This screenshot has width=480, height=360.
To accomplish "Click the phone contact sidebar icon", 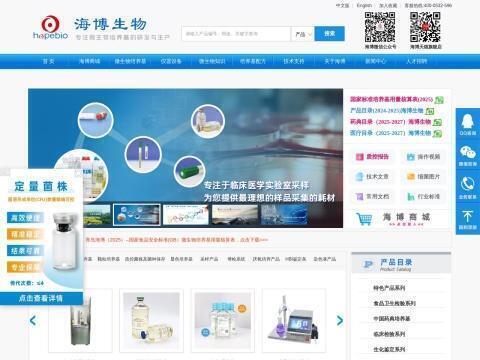I will coord(468,184).
